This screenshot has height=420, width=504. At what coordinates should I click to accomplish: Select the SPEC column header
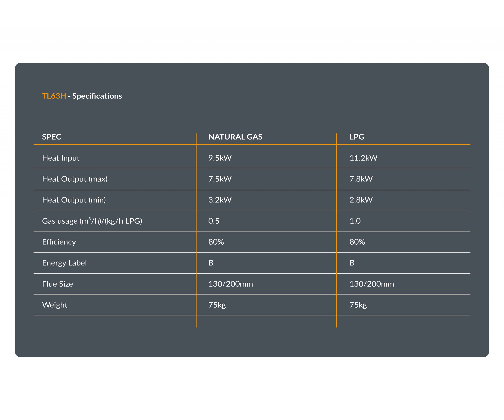click(52, 137)
